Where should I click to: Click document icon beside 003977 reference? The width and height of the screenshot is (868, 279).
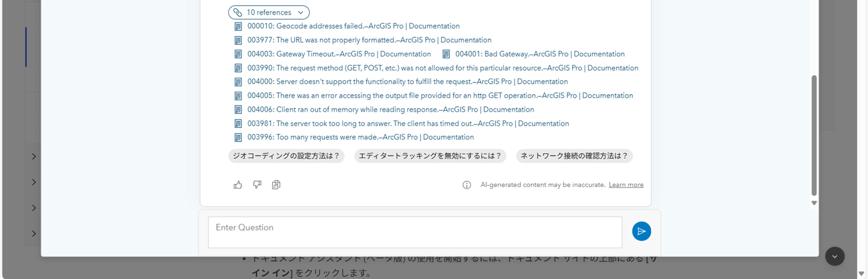(x=238, y=40)
